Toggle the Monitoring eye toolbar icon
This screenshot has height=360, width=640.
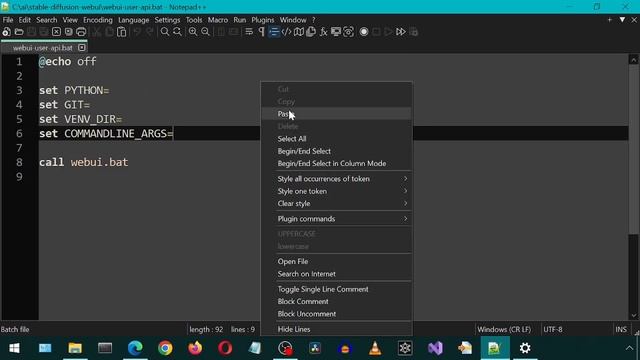(x=348, y=32)
